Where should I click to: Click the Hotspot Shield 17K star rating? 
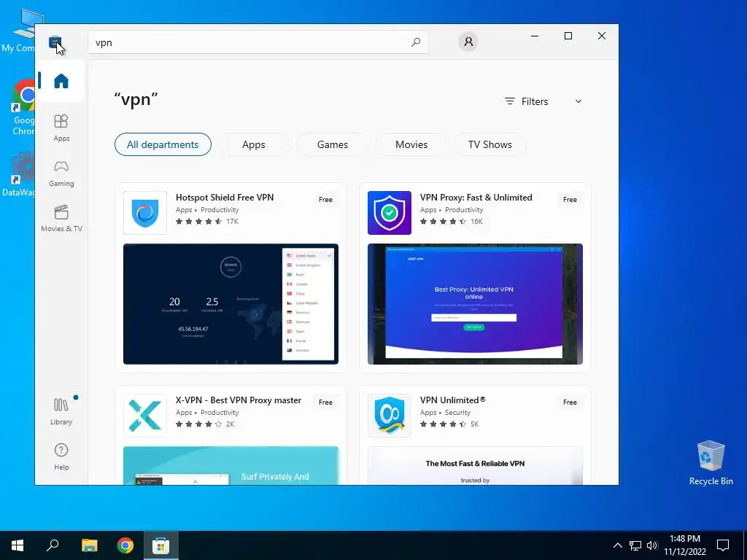tap(206, 222)
